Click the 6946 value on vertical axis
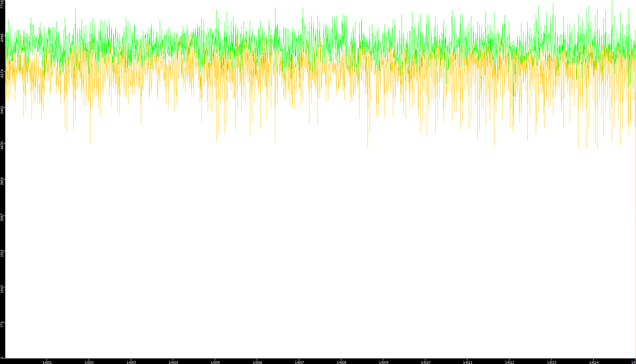636x364 pixels. tap(2, 37)
